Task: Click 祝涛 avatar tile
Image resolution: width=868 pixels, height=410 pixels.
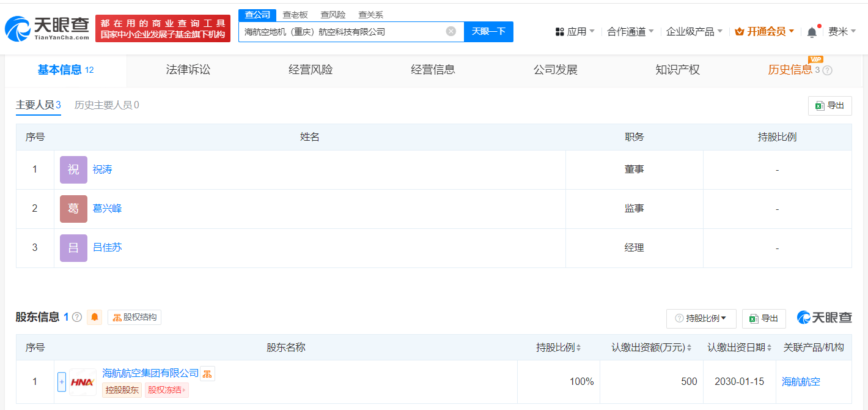Action: 73,170
